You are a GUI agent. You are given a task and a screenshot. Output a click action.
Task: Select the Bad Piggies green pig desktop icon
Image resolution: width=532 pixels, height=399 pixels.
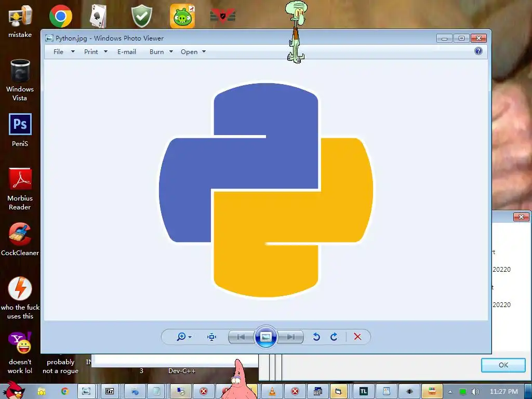pyautogui.click(x=182, y=16)
